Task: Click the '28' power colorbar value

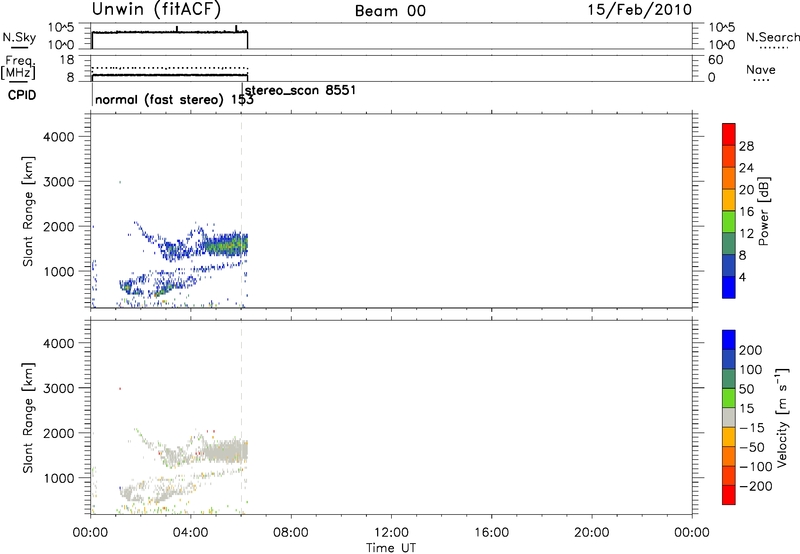Action: (x=746, y=146)
